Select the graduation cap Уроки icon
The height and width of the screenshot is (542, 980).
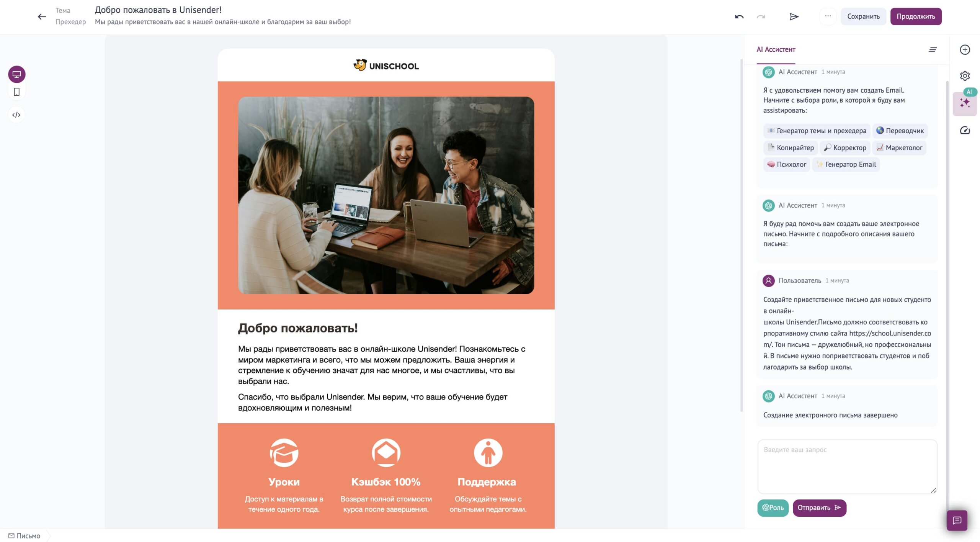click(x=284, y=452)
